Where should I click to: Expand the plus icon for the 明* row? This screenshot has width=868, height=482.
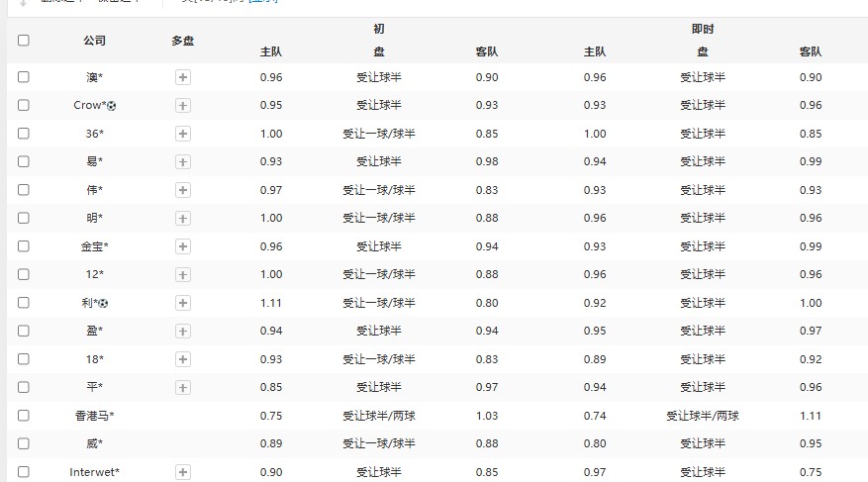coord(183,218)
